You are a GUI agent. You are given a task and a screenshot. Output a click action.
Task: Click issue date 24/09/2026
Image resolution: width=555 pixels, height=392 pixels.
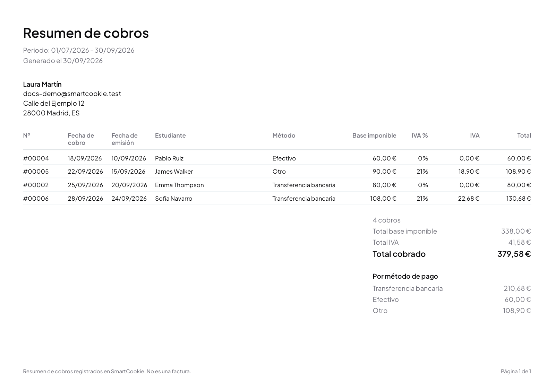129,199
